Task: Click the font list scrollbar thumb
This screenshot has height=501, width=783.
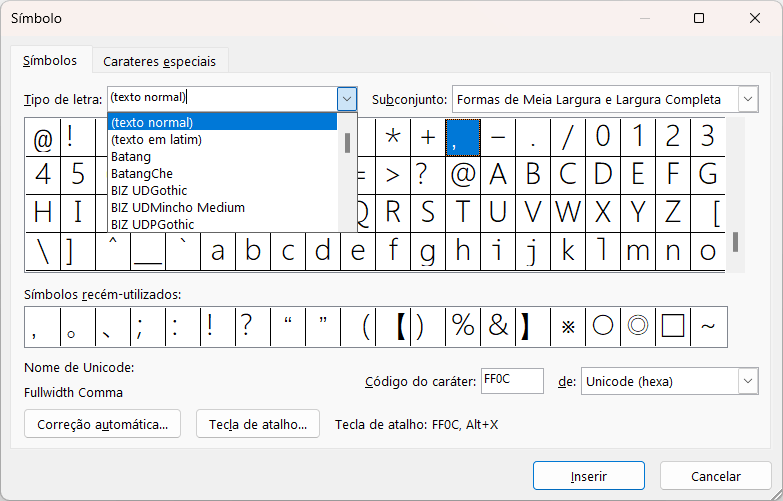Action: [x=347, y=142]
